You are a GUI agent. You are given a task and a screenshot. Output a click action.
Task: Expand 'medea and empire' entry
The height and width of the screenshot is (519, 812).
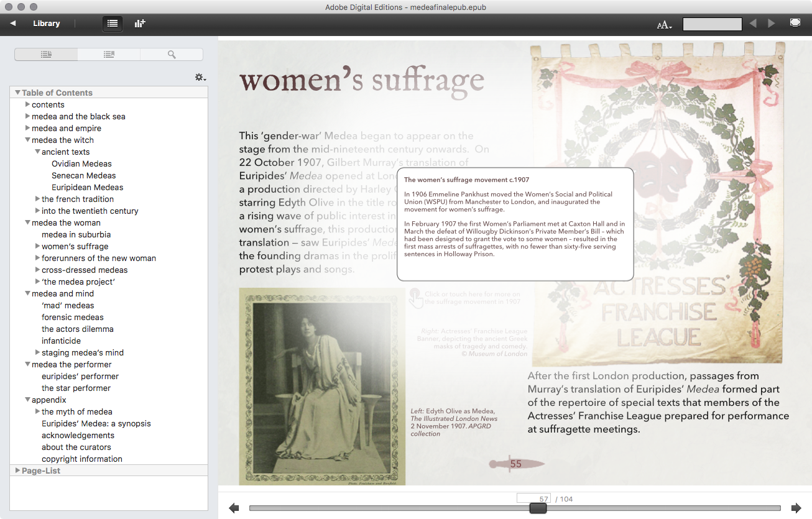pos(27,128)
